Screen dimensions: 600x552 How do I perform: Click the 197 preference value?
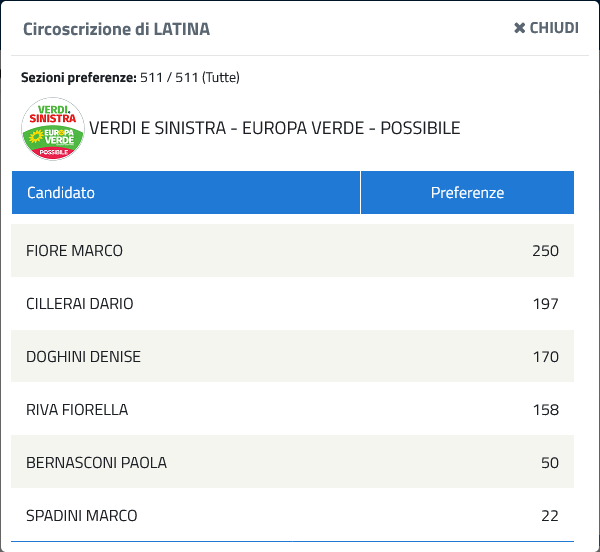point(546,304)
